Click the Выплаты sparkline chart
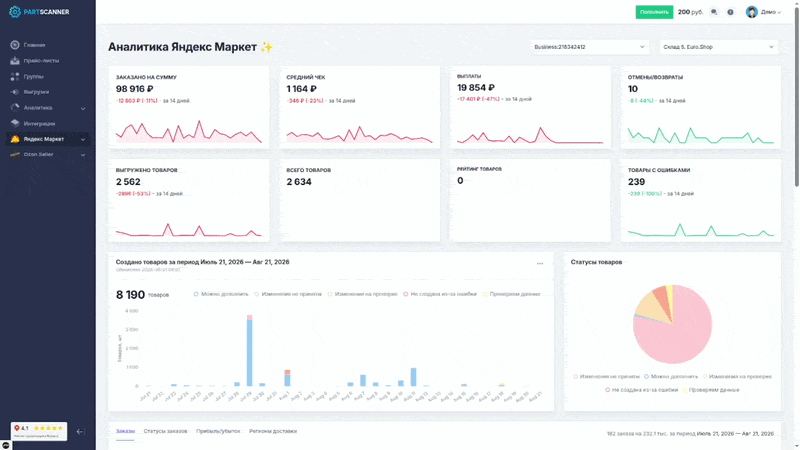Screen dimensions: 800x450 pos(530,135)
